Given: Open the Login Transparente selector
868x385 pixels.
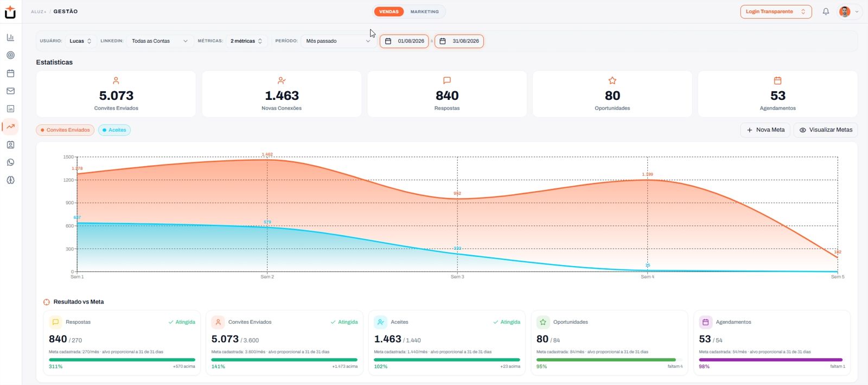Looking at the screenshot, I should 776,11.
